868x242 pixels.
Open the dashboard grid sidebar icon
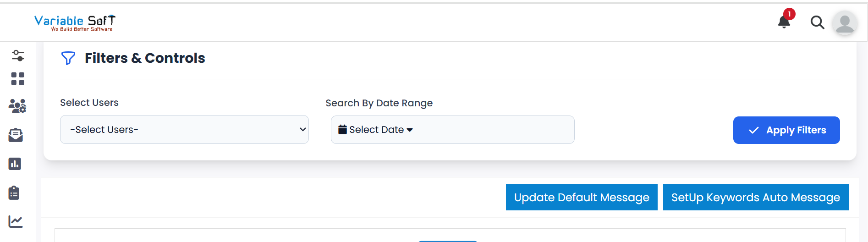click(18, 79)
